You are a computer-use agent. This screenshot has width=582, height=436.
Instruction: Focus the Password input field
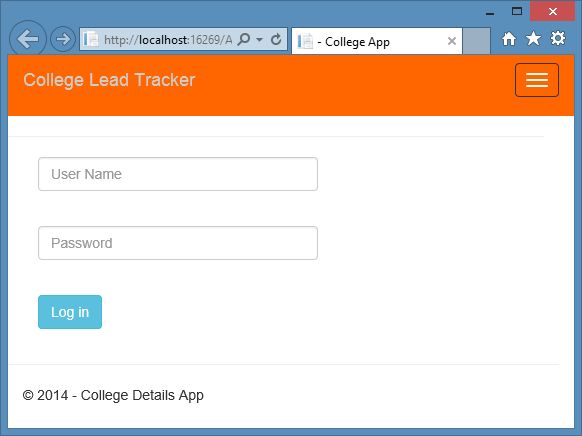click(178, 243)
